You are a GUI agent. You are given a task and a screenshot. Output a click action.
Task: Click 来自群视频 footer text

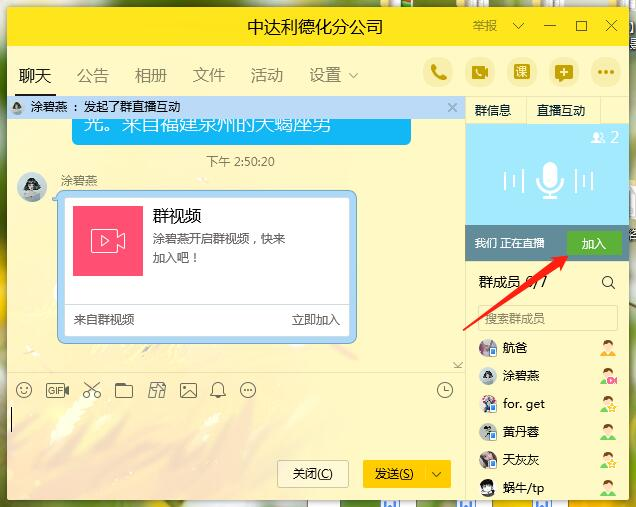[x=104, y=320]
